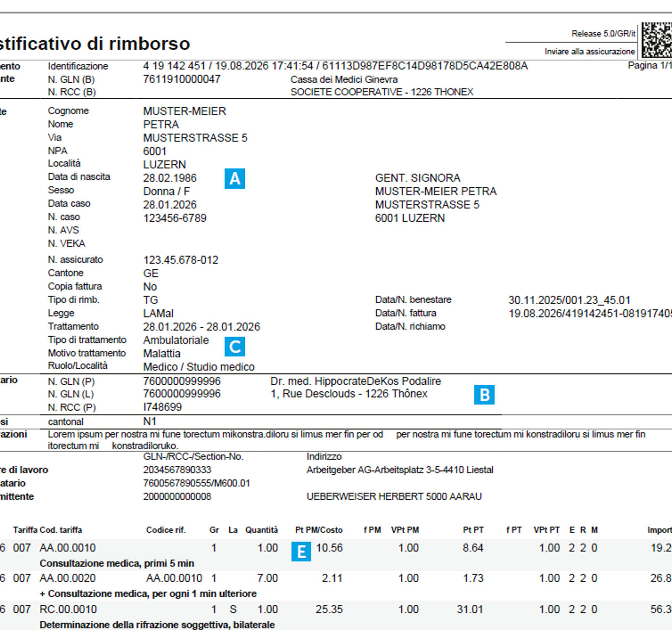Click "Consultazione medica, primi 5 min"

(x=117, y=564)
